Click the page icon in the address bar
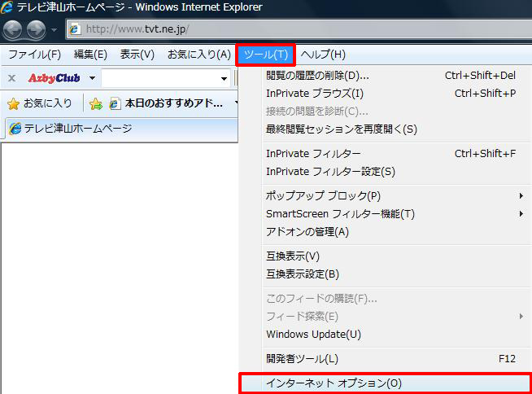The height and width of the screenshot is (394, 532). point(75,29)
